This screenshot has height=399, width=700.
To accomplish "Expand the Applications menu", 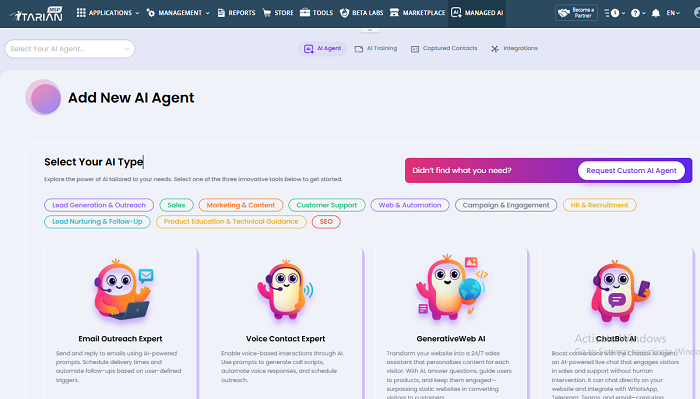I will click(108, 12).
